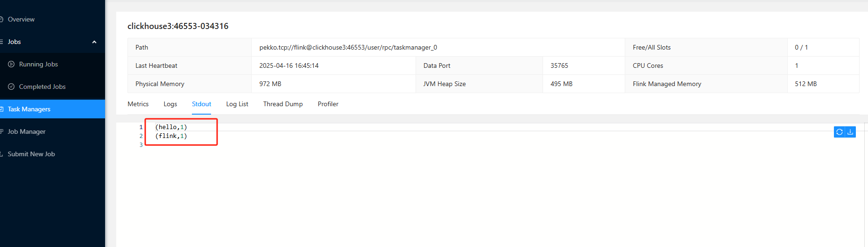This screenshot has width=868, height=247.
Task: Click Flink Managed Memory value 512 MB
Action: pos(806,84)
